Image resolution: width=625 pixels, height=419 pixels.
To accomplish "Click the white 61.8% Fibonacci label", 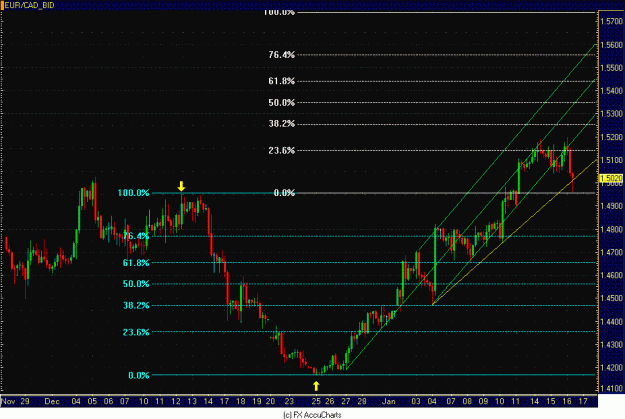I will 281,81.
